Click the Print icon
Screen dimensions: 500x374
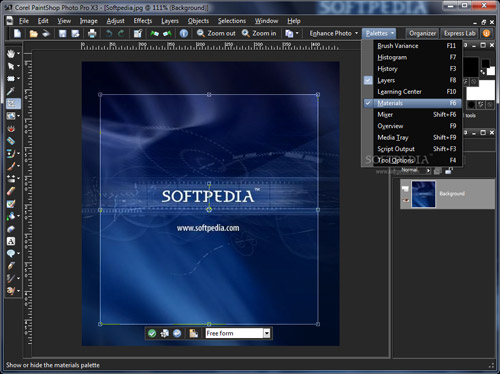tap(92, 33)
